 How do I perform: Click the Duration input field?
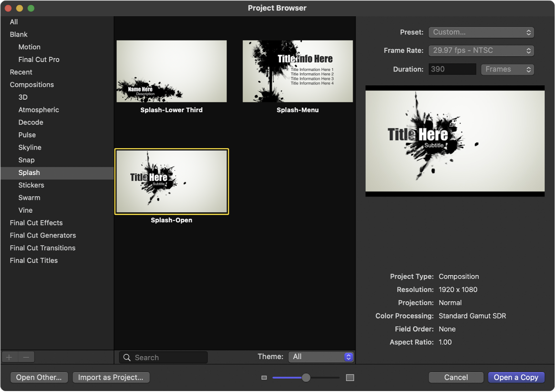(x=452, y=69)
